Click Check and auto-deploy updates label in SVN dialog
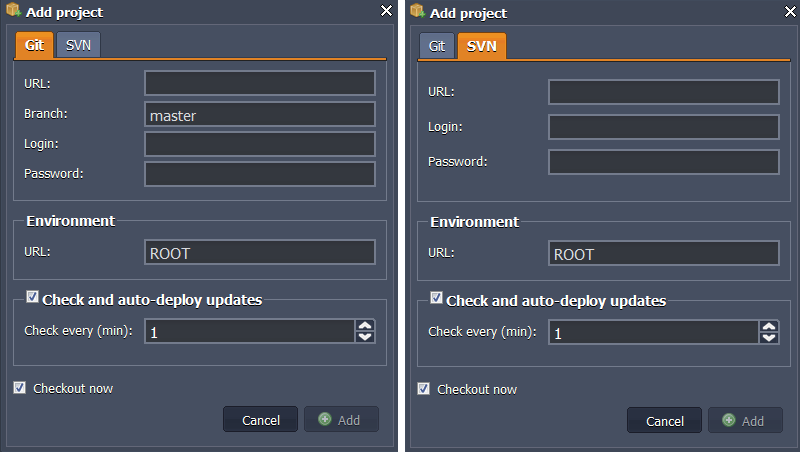Viewport: 800px width, 452px height. point(556,301)
